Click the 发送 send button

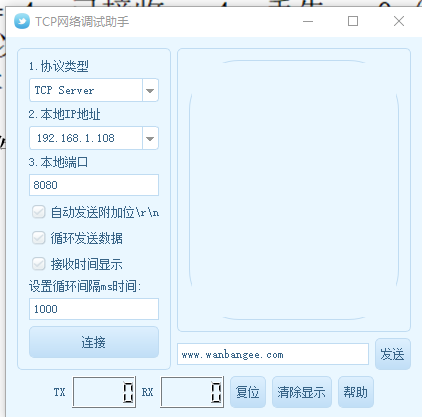(x=393, y=354)
